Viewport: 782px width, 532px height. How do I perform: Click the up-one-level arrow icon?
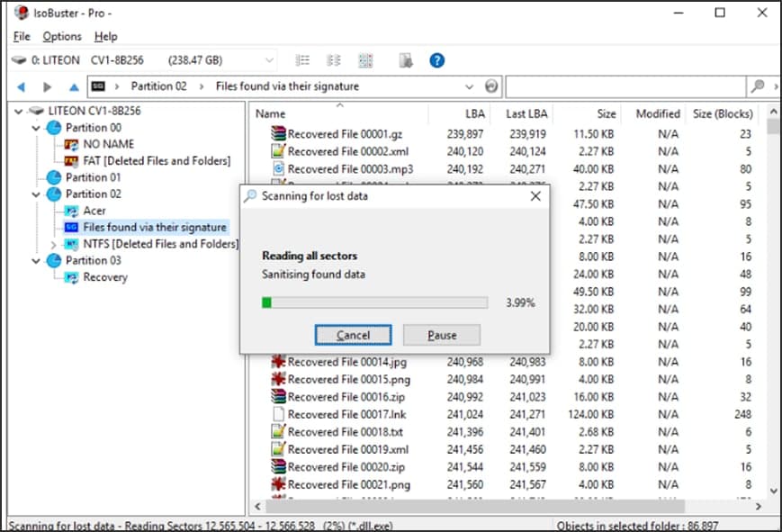[x=74, y=87]
